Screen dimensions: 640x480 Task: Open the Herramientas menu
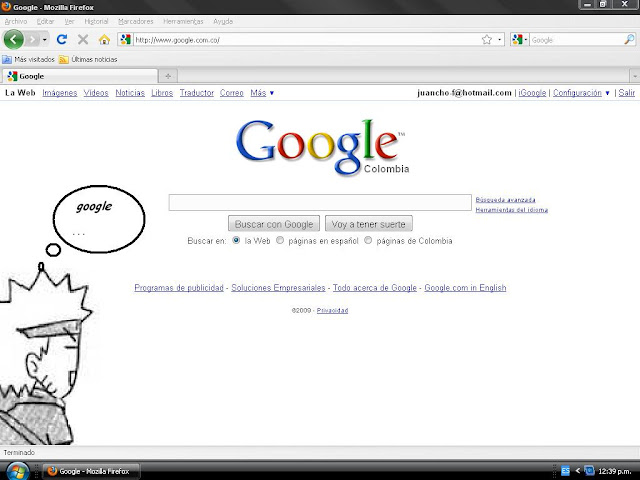point(183,21)
